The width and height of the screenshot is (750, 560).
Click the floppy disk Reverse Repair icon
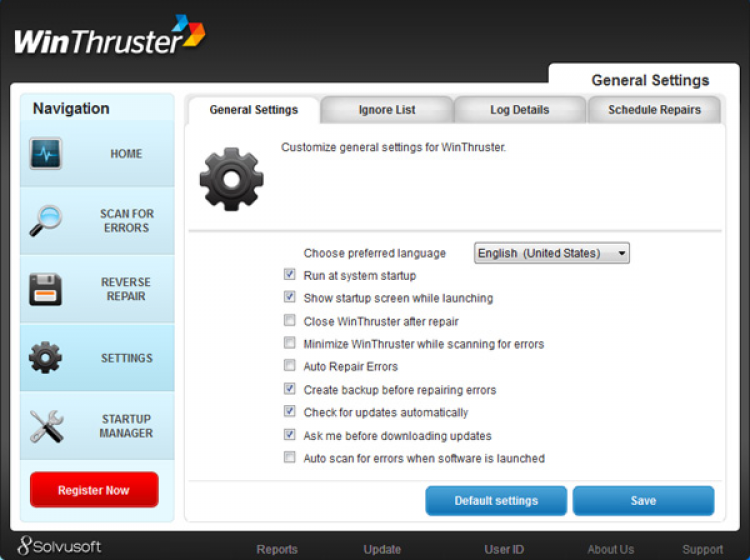[45, 289]
